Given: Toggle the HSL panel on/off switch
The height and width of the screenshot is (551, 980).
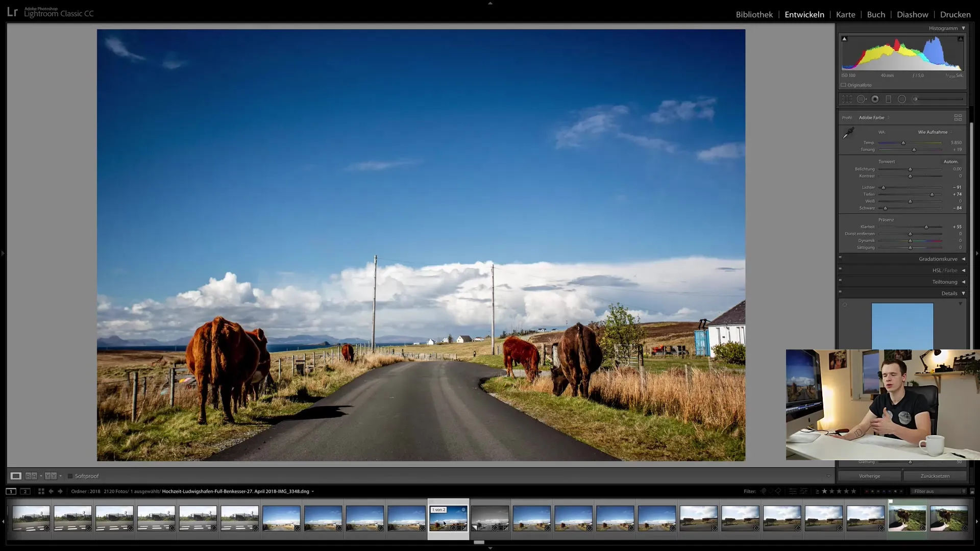Looking at the screenshot, I should (840, 269).
